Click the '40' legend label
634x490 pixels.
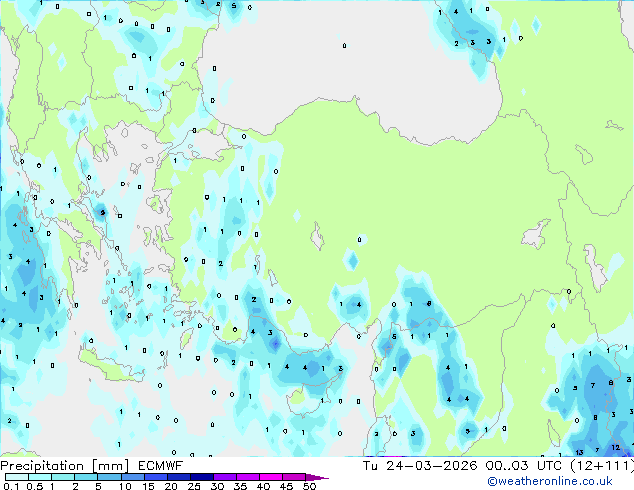pyautogui.click(x=263, y=486)
